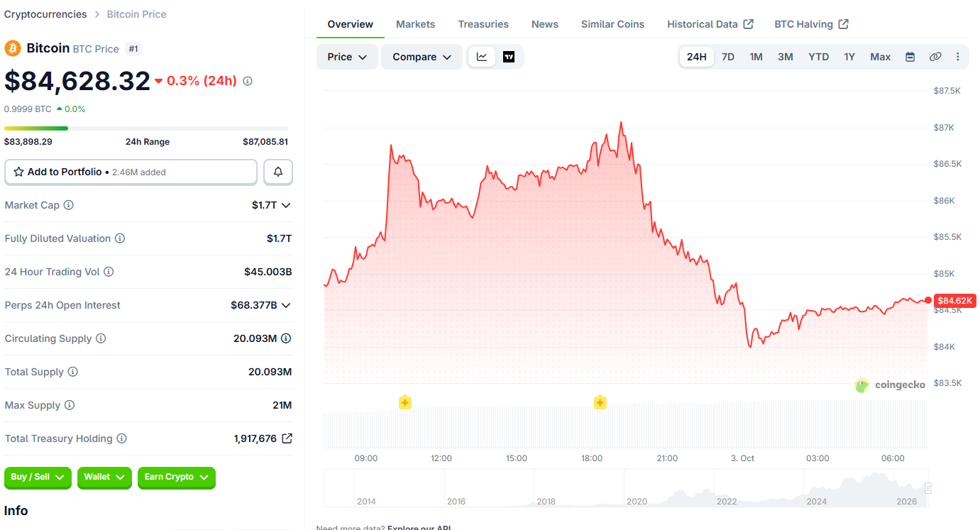
Task: Open the Buy / Sell dropdown
Action: tap(38, 477)
